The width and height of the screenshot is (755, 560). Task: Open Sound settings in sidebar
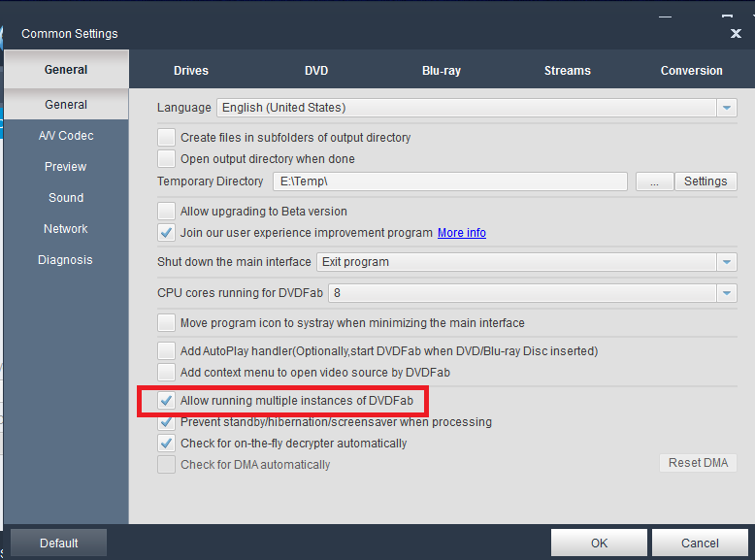66,197
